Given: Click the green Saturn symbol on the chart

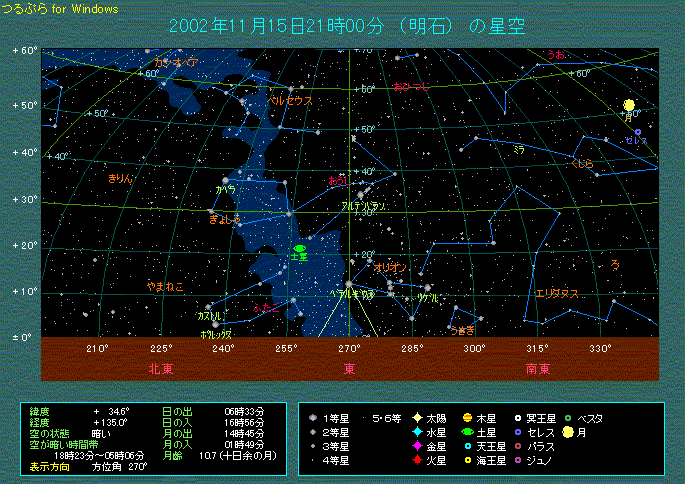Looking at the screenshot, I should click(298, 248).
